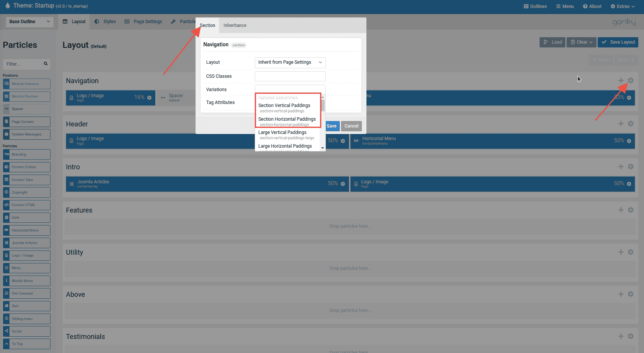This screenshot has height=353, width=644.
Task: Open the Base Outline dropdown
Action: [30, 22]
